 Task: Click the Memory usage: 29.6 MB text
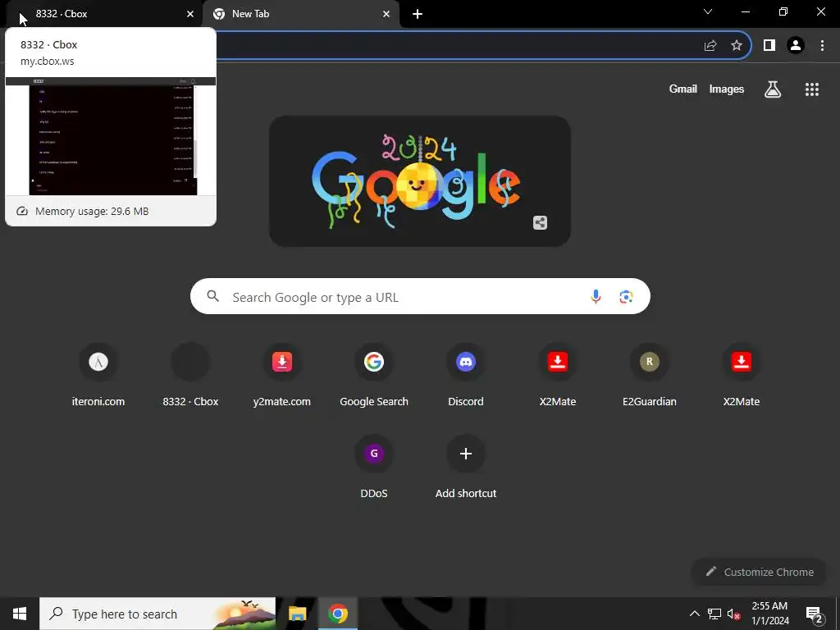[x=92, y=211]
